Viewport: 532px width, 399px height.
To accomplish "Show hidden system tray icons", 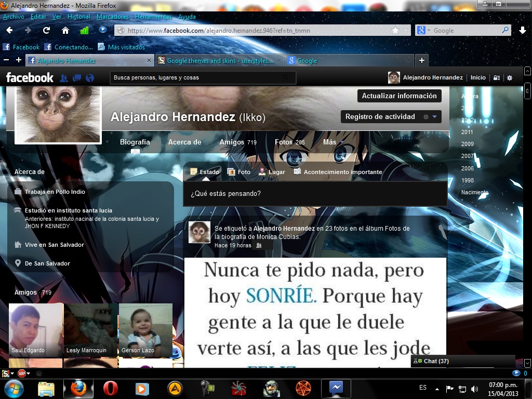I will coord(437,389).
